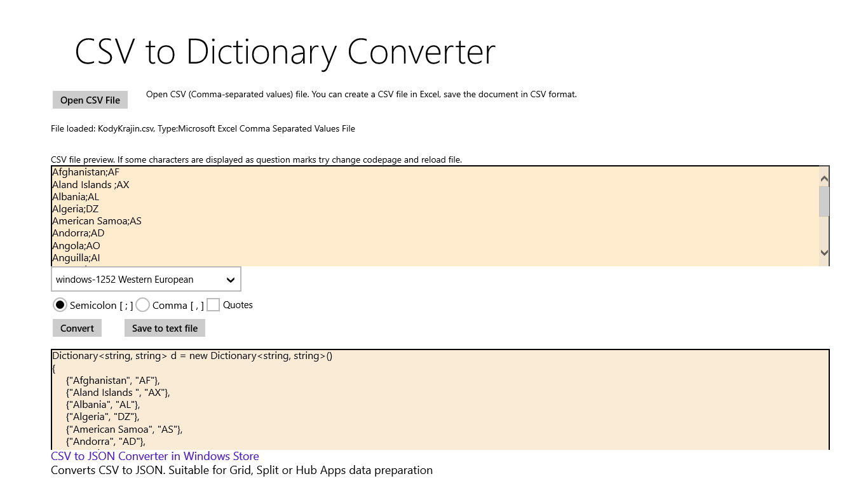Click the preview scrollbar track below thumb
The image size is (868, 488).
tap(824, 231)
